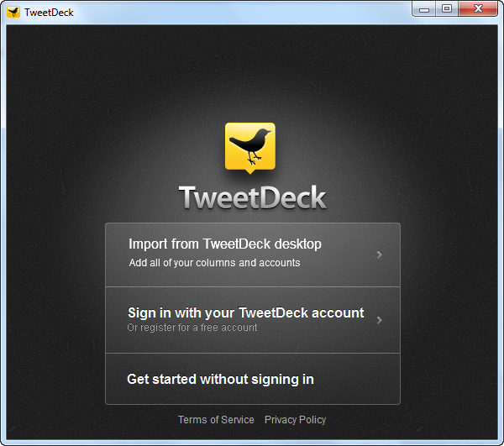Click the 'Or register for a free account' text
This screenshot has width=504, height=446.
(x=192, y=328)
